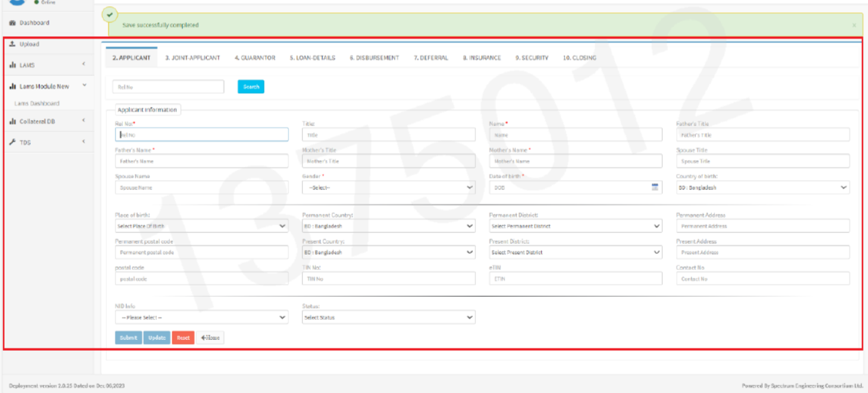
Task: Click the blue Search button
Action: pos(251,87)
